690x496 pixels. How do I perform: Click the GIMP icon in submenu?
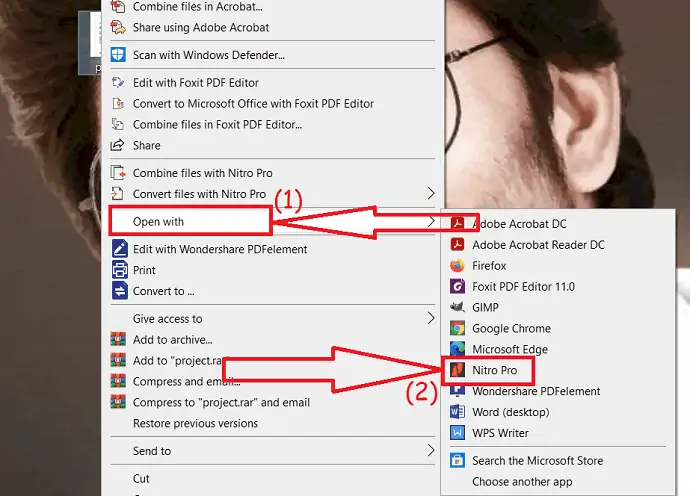click(x=457, y=307)
